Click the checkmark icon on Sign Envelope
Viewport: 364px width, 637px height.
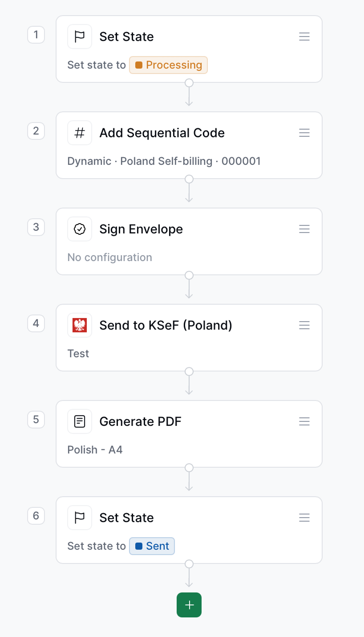click(80, 229)
